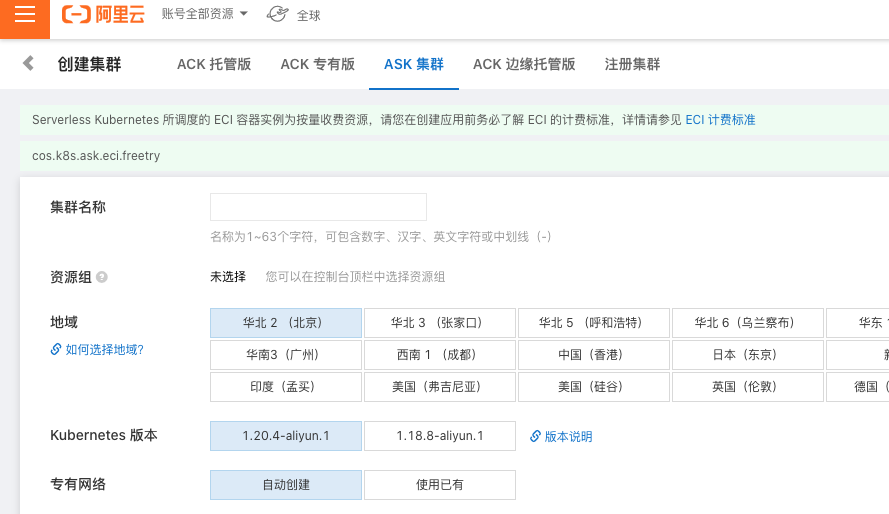Viewport: 889px width, 514px height.
Task: Select region 华北 2（北京）
Action: click(286, 323)
